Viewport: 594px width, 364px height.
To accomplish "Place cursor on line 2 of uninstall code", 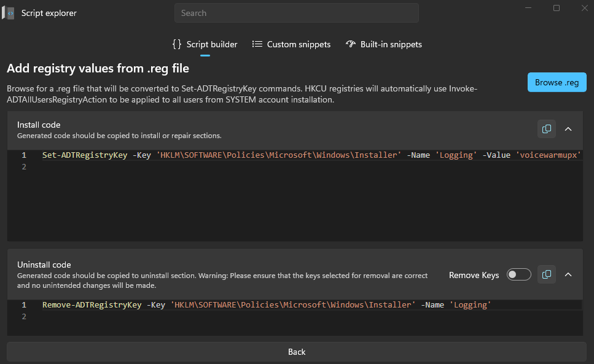I will point(184,317).
